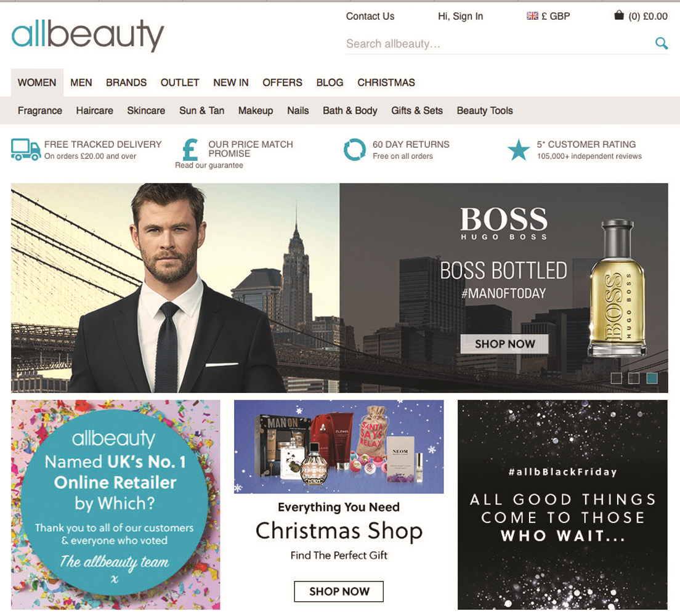Click the star customer rating icon
Viewport: 680px width, 616px height.
pyautogui.click(x=519, y=150)
